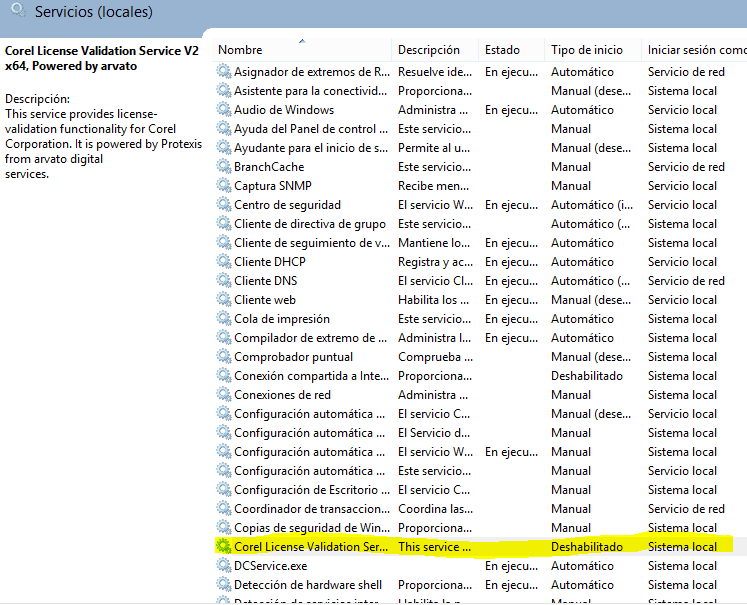Select the Conexiones de red service name

pyautogui.click(x=282, y=395)
